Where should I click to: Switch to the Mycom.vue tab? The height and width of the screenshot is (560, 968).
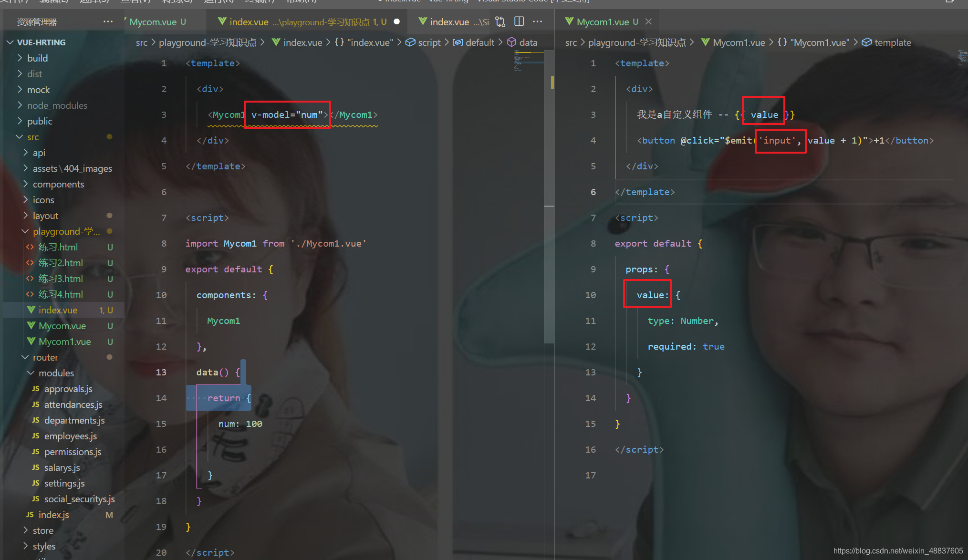(154, 22)
